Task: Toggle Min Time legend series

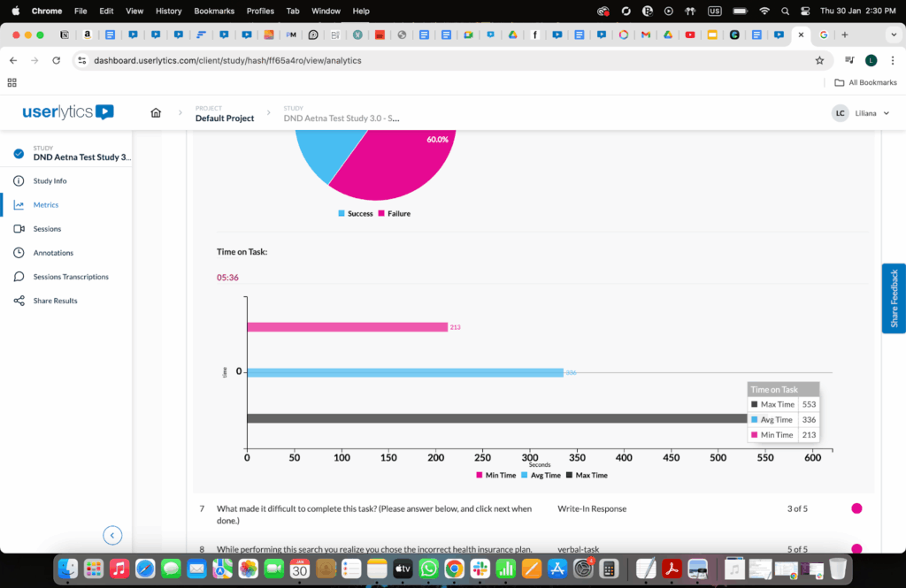Action: click(495, 476)
